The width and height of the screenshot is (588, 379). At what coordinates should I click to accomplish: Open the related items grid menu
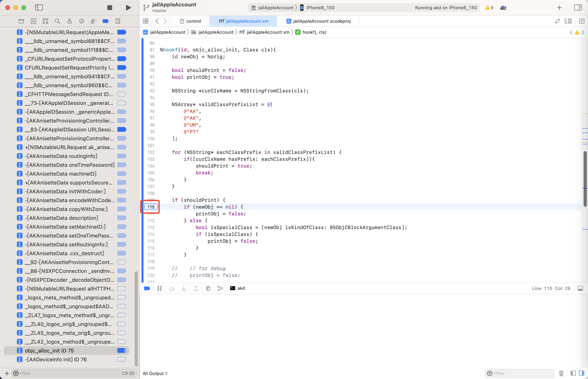tap(146, 21)
